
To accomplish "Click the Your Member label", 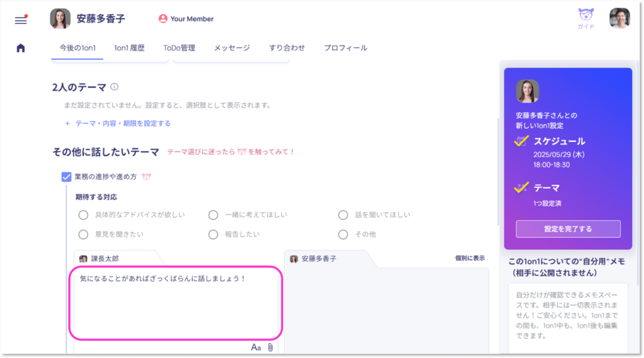I will 192,19.
